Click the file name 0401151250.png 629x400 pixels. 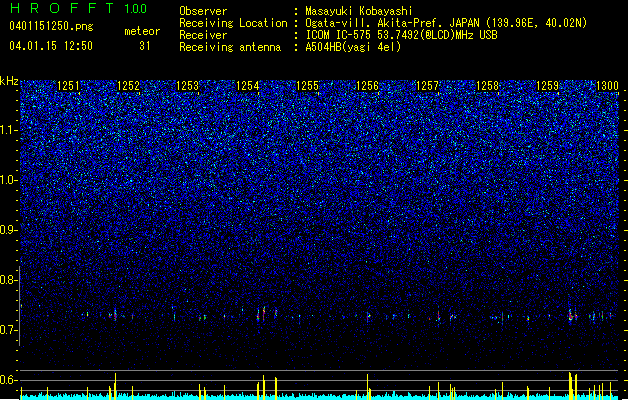(51, 26)
